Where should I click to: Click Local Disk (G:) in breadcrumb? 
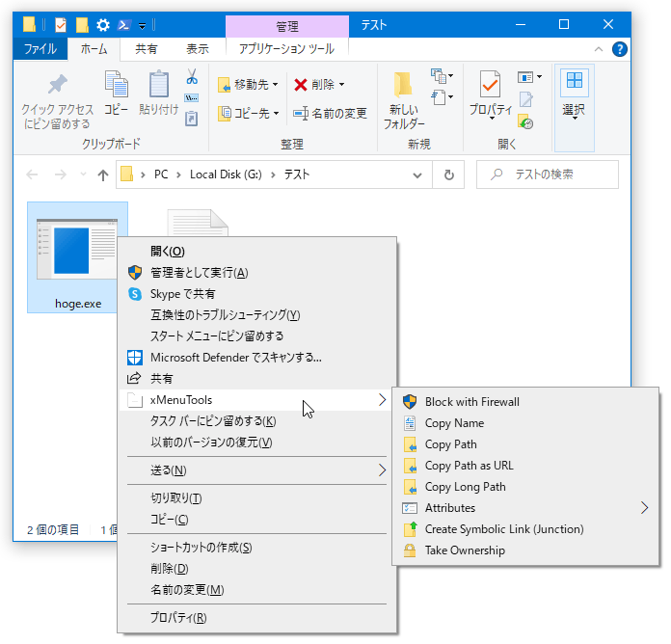coord(226,174)
